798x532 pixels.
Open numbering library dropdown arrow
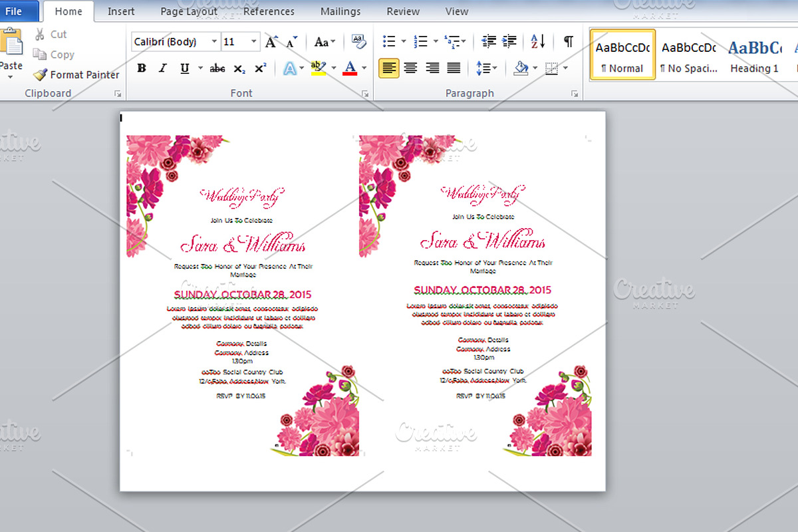[x=435, y=42]
